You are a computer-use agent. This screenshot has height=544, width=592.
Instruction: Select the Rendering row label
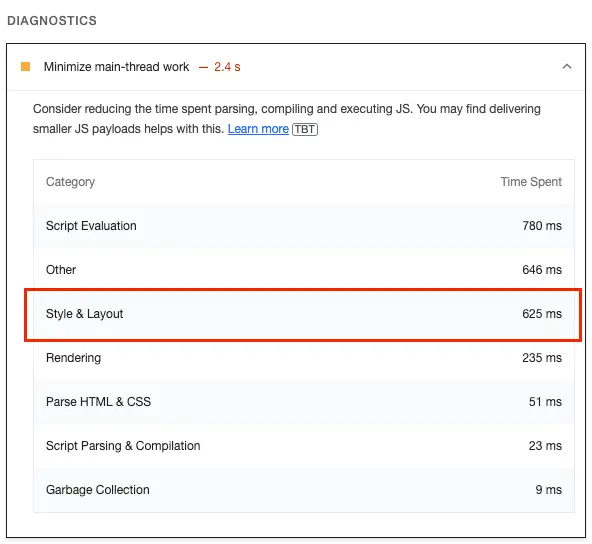point(73,358)
